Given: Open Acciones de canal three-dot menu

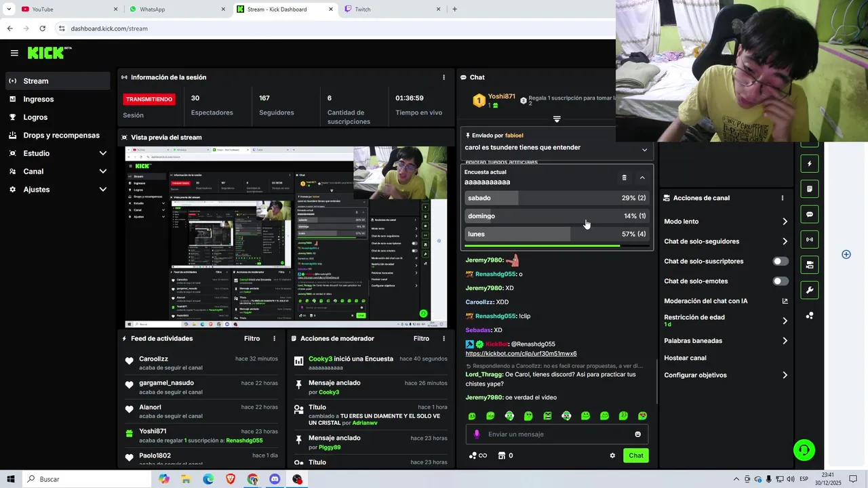Looking at the screenshot, I should 783,198.
